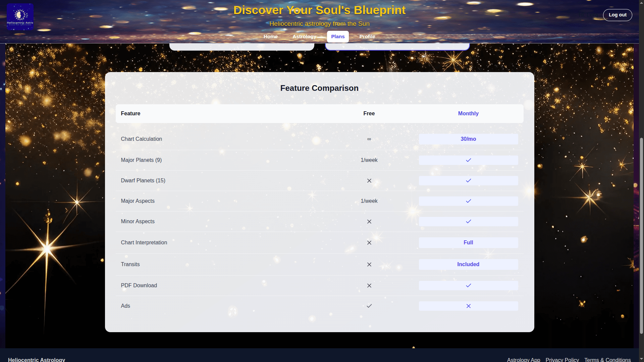This screenshot has height=362, width=644.
Task: Click the X icon for Chart Interpretation Free
Action: [369, 243]
